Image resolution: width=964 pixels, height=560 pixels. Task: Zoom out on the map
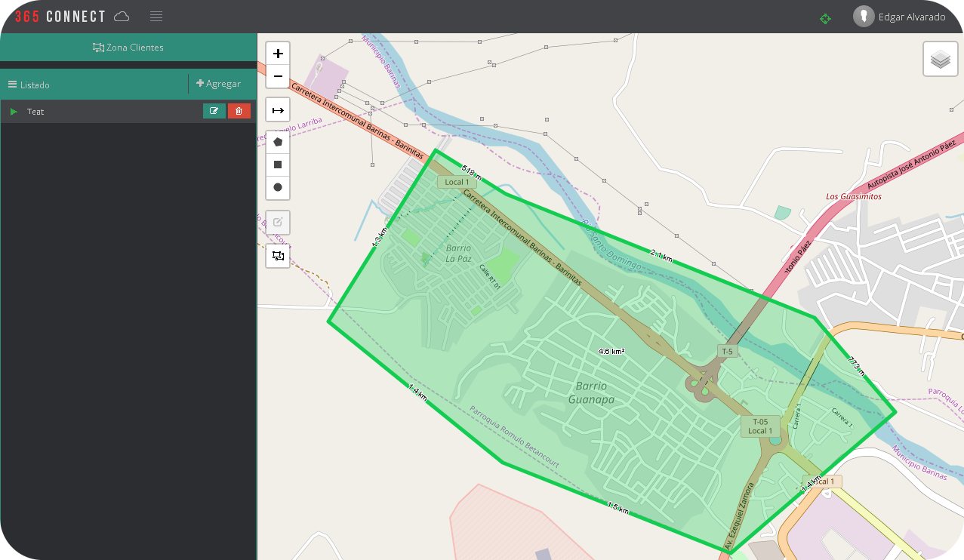coord(278,76)
